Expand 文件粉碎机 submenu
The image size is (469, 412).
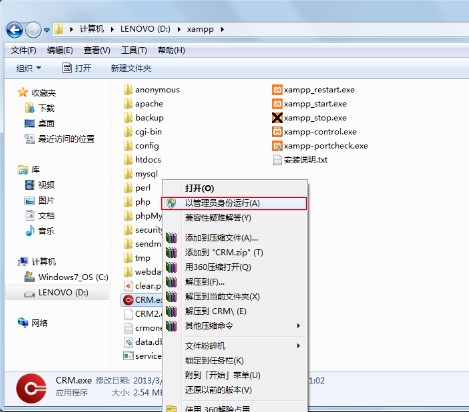[235, 346]
